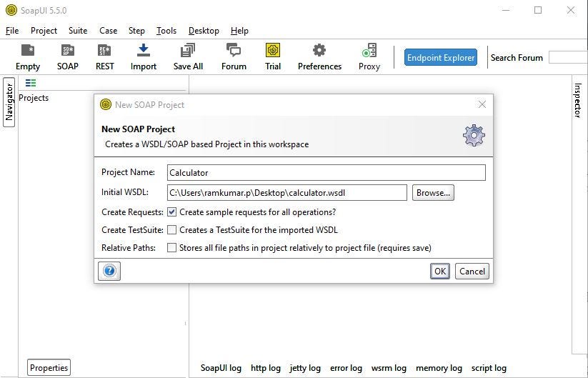This screenshot has height=378, width=588.
Task: Open the Suite menu
Action: coord(78,31)
